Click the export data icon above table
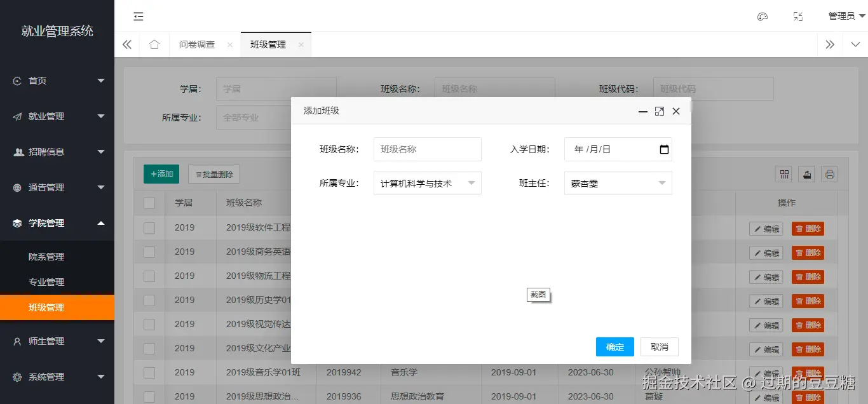Image resolution: width=868 pixels, height=404 pixels. coord(806,174)
